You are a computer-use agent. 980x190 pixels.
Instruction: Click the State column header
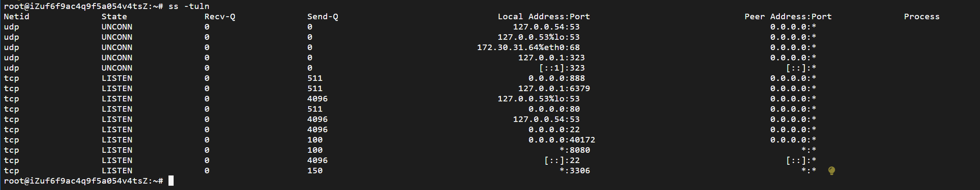click(114, 17)
